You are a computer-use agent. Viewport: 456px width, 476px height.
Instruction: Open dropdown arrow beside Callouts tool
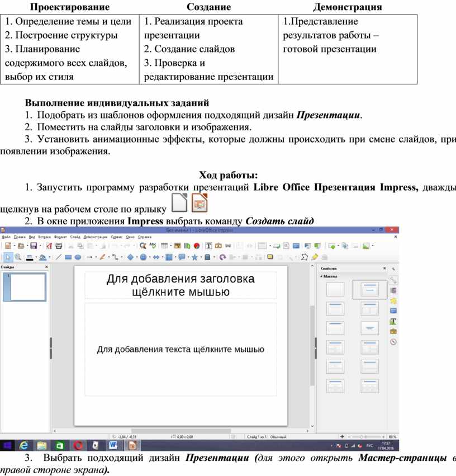click(x=188, y=257)
